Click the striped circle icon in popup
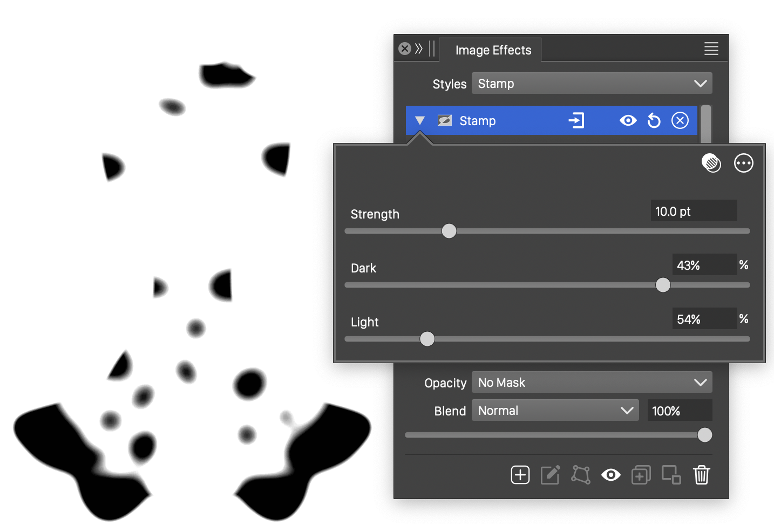 tap(711, 163)
